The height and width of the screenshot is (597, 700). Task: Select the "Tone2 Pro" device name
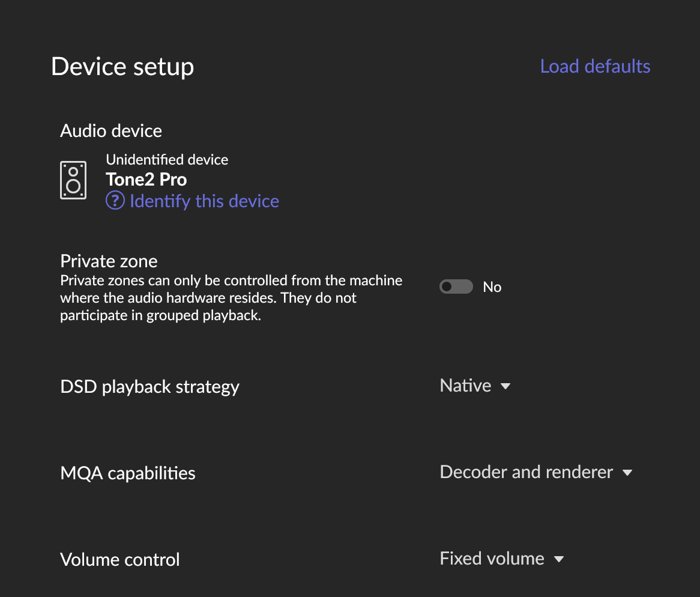[x=146, y=180]
